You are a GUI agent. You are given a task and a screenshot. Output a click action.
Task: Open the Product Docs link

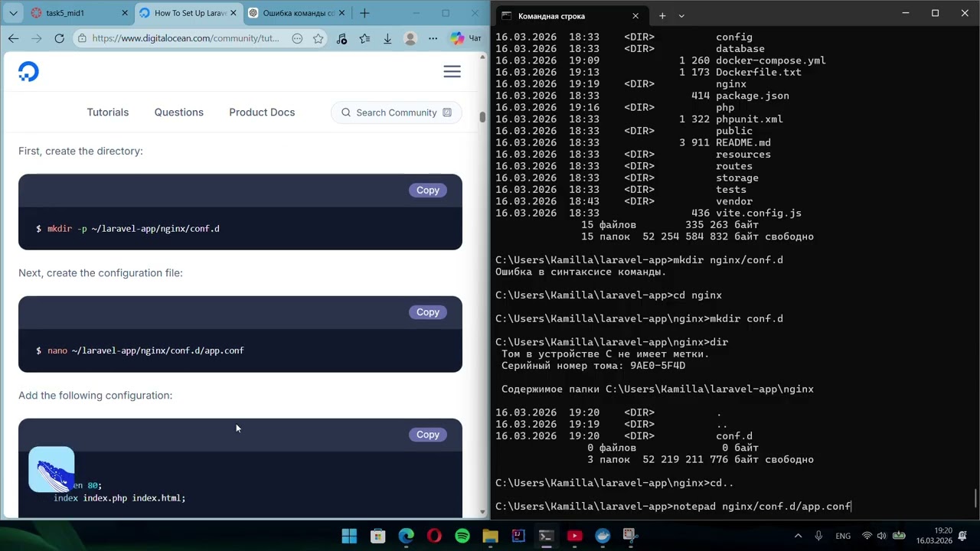pos(262,112)
